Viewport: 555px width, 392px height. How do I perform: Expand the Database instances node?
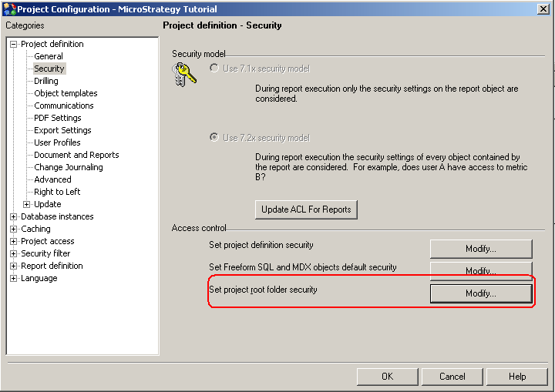pyautogui.click(x=13, y=216)
